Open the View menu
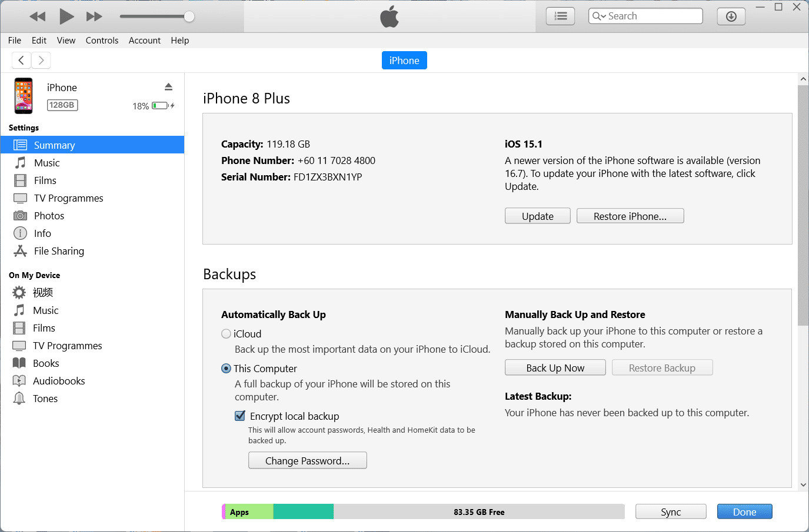 click(66, 41)
